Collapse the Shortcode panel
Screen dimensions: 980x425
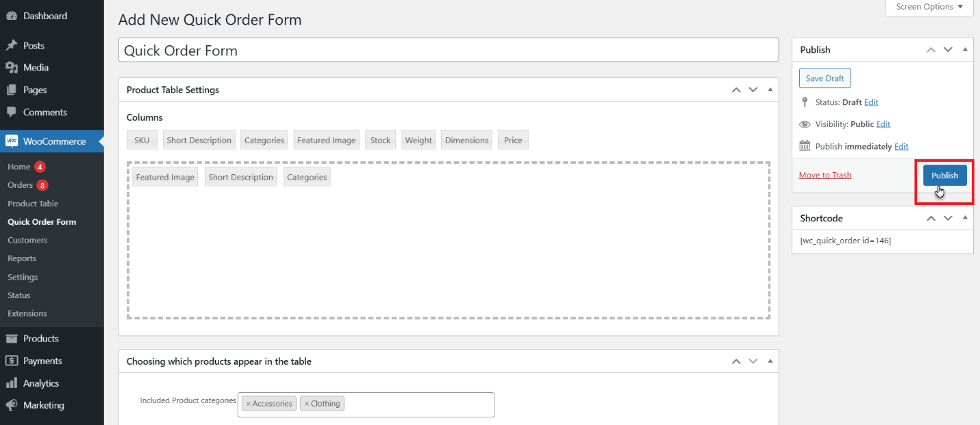tap(965, 218)
